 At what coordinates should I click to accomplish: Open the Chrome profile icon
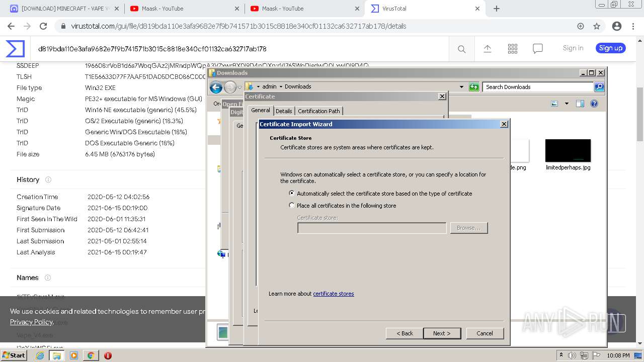pos(617,26)
